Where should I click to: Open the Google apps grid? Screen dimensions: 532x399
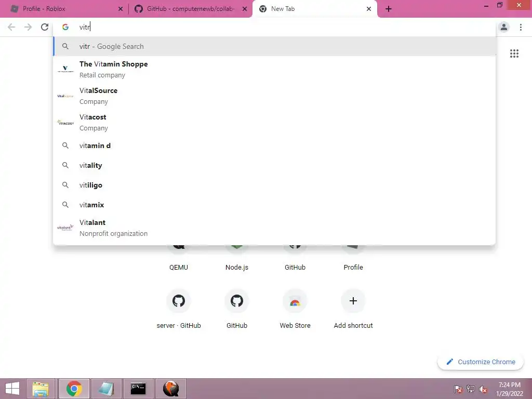(x=514, y=54)
